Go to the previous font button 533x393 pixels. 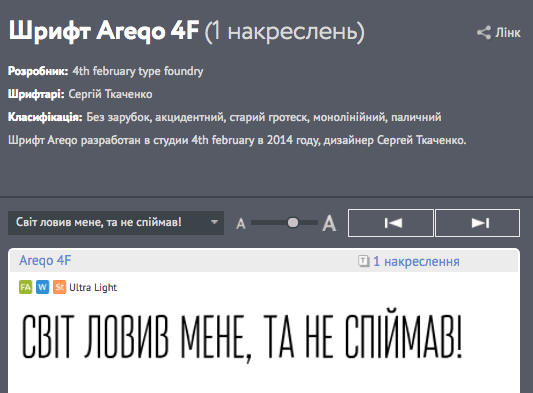tap(391, 223)
